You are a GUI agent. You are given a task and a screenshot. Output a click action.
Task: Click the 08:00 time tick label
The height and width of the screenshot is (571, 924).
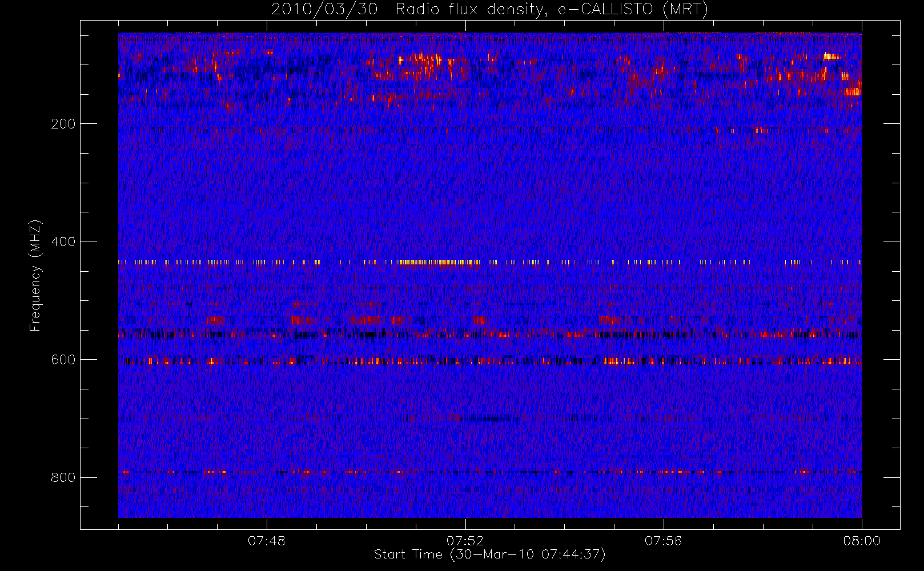click(862, 541)
